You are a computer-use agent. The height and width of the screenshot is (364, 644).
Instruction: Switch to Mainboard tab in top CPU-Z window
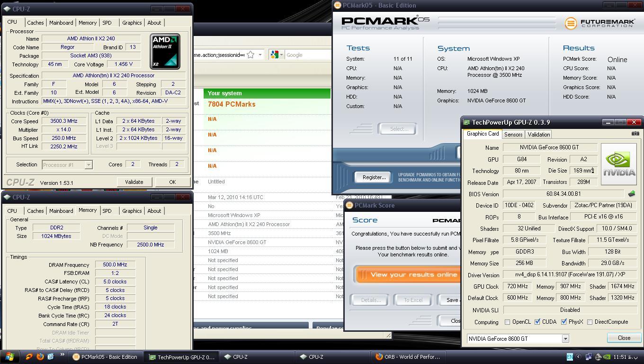coord(61,23)
